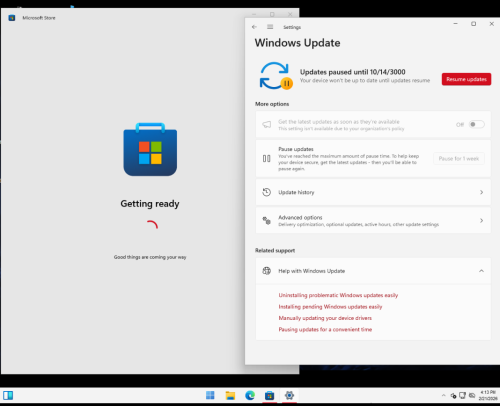Open the widgets panel icon on taskbar
Viewport: 500px width, 406px height.
pos(8,395)
